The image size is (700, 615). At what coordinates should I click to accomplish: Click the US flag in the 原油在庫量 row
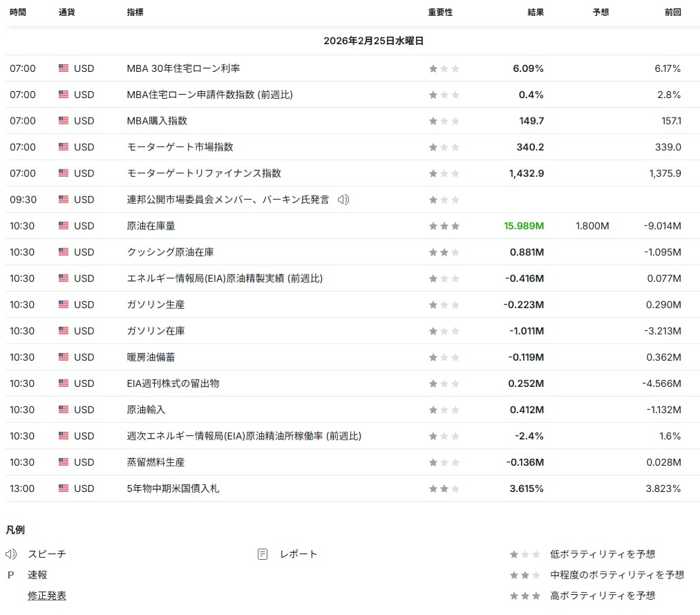click(x=64, y=226)
